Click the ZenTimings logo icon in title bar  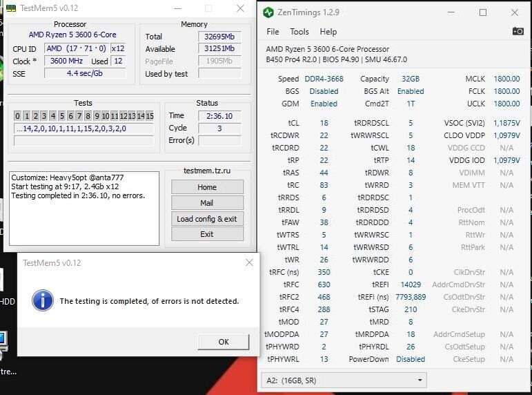tap(268, 12)
